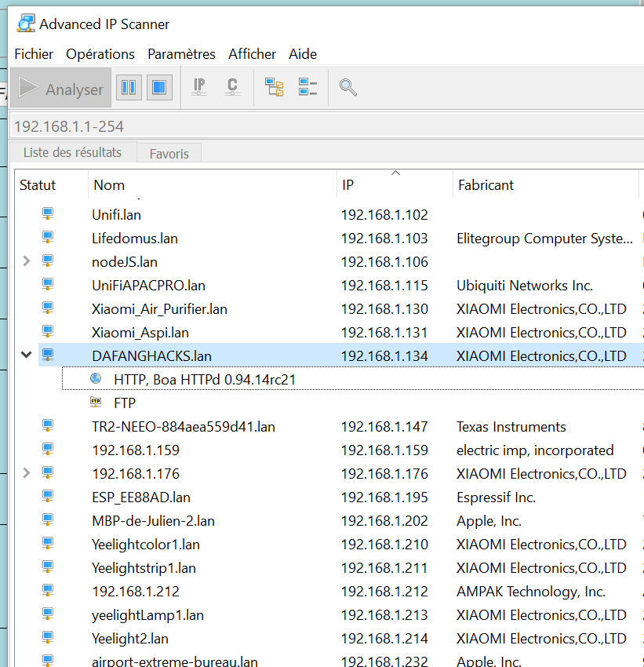Click the computer icon for nodeJS.lan
This screenshot has height=667, width=644.
pos(48,261)
